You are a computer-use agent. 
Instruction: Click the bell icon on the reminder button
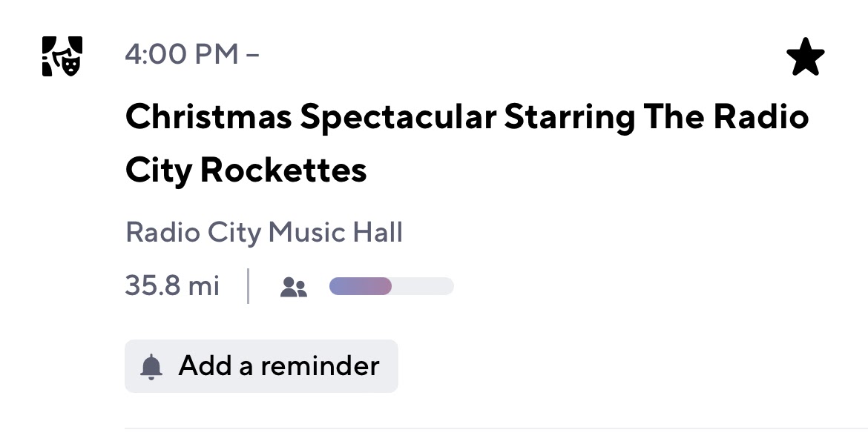[151, 366]
